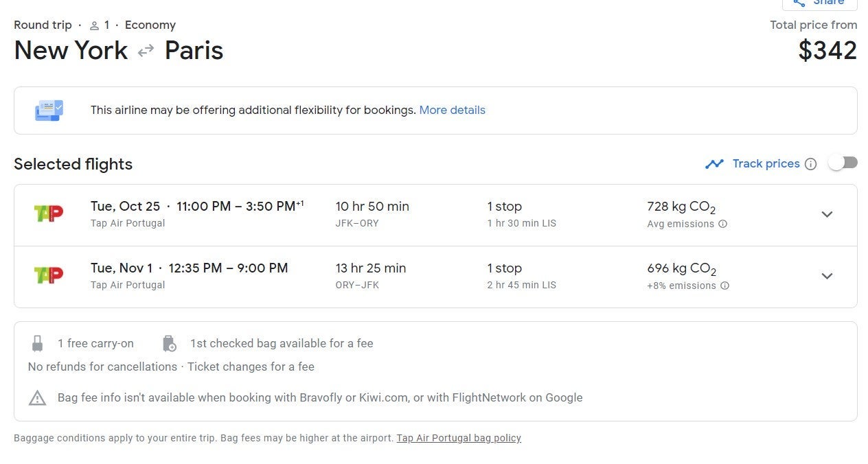Click the TAP logo for Nov 1 flight

(x=48, y=275)
